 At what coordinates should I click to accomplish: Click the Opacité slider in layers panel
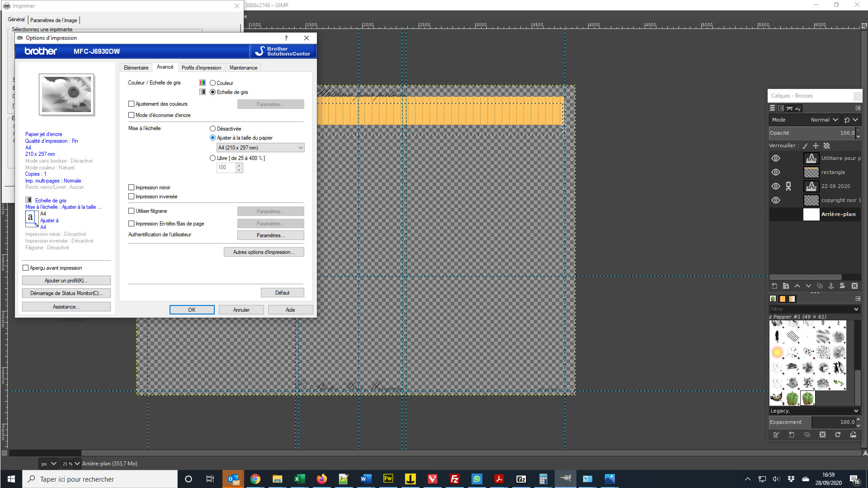(x=809, y=133)
